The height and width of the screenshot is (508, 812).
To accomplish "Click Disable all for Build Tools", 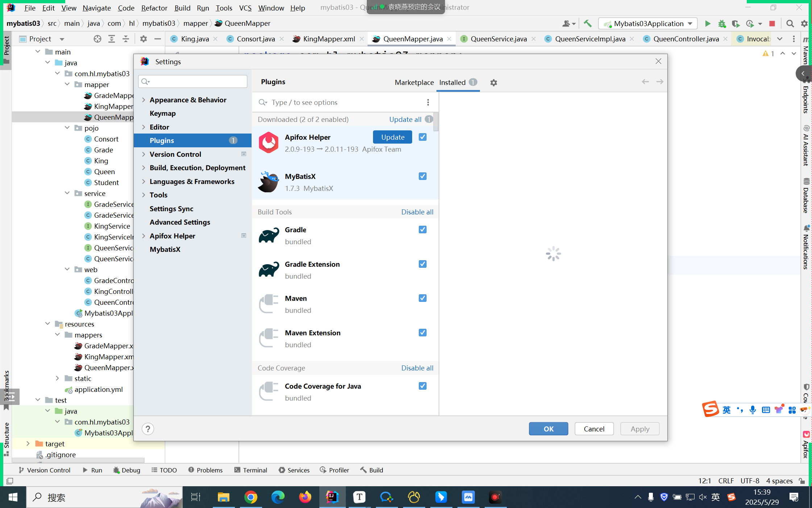I will coord(417,212).
